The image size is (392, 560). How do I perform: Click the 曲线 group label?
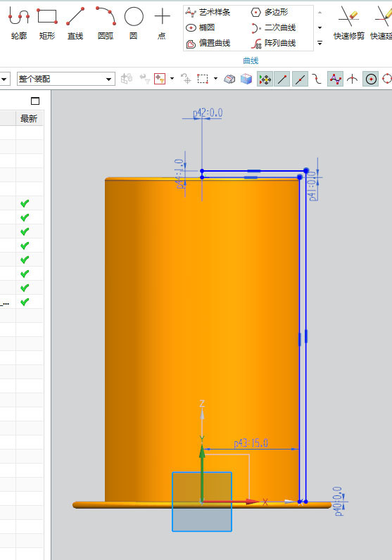(x=251, y=61)
